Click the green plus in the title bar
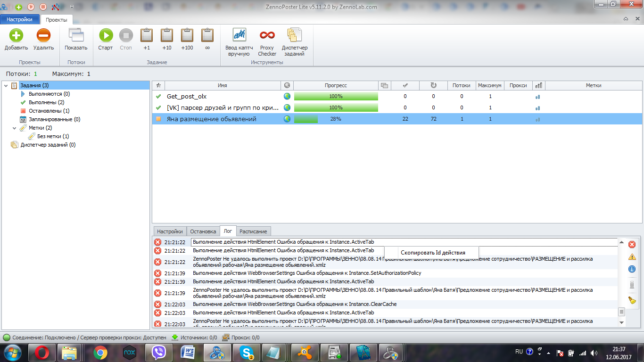This screenshot has height=362, width=644. tap(18, 7)
